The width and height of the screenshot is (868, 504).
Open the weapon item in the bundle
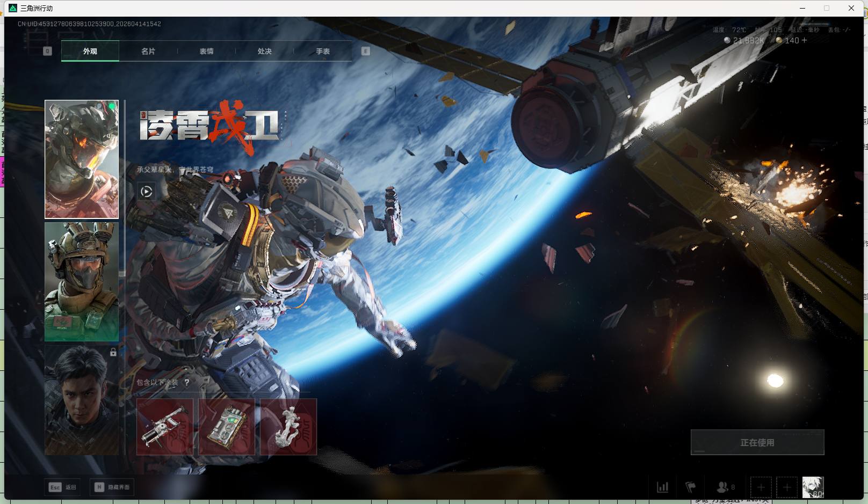coord(165,427)
